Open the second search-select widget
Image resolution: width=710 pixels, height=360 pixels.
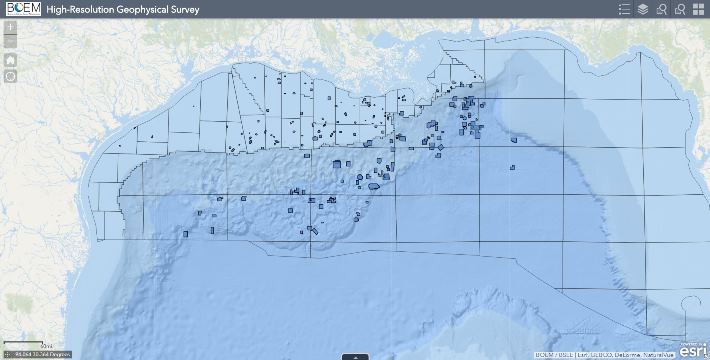[680, 9]
